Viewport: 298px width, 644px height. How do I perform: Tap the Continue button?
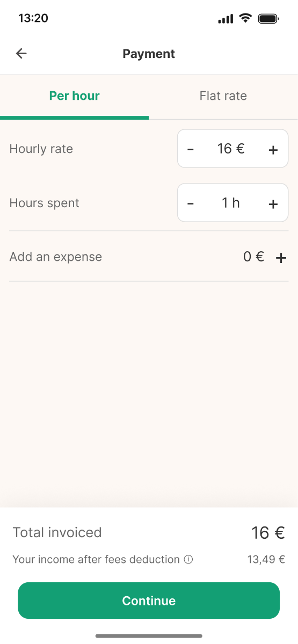[149, 601]
